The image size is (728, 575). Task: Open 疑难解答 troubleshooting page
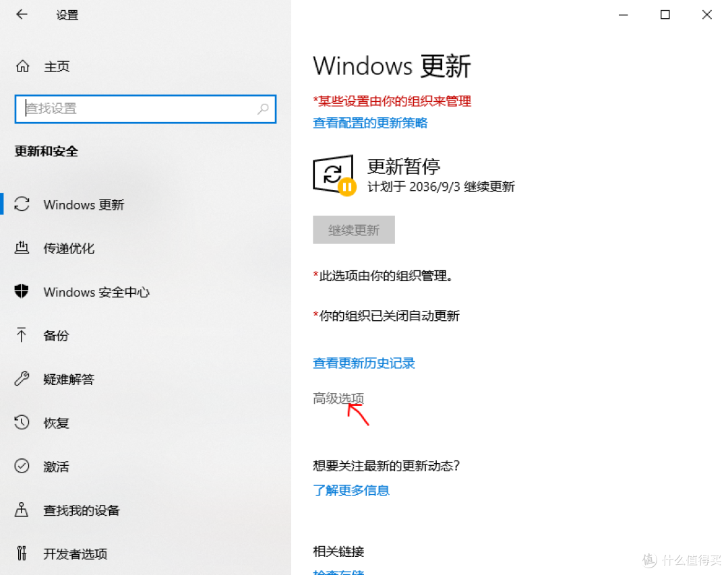tap(69, 379)
